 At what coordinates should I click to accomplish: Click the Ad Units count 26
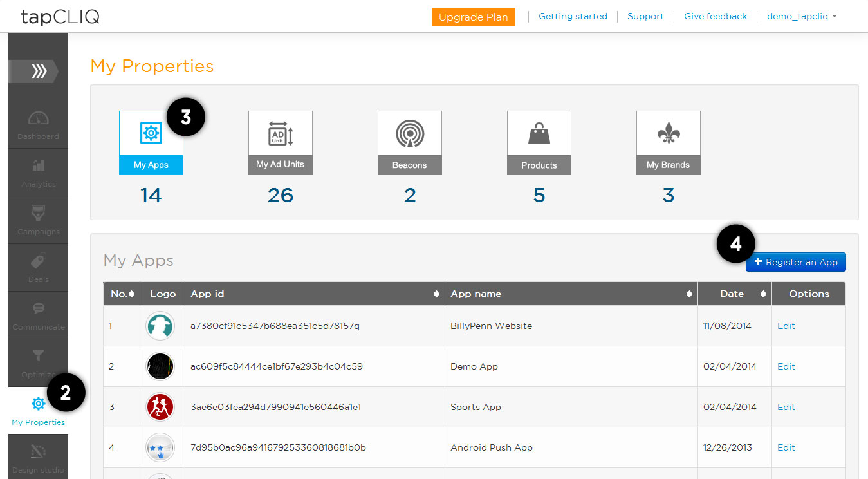click(281, 195)
